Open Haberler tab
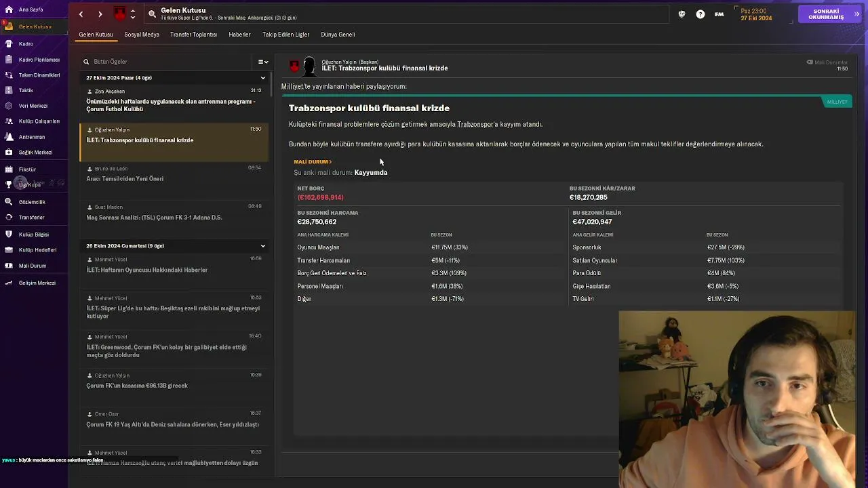 tap(240, 35)
